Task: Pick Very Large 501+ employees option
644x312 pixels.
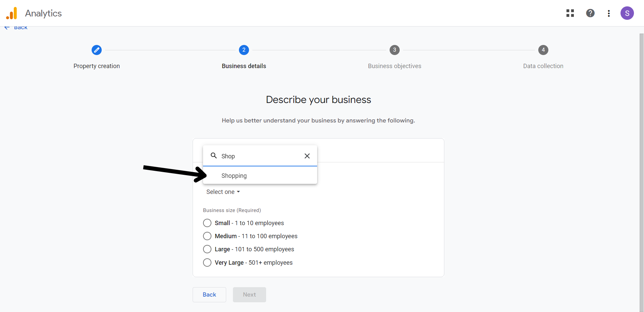Action: click(x=207, y=262)
